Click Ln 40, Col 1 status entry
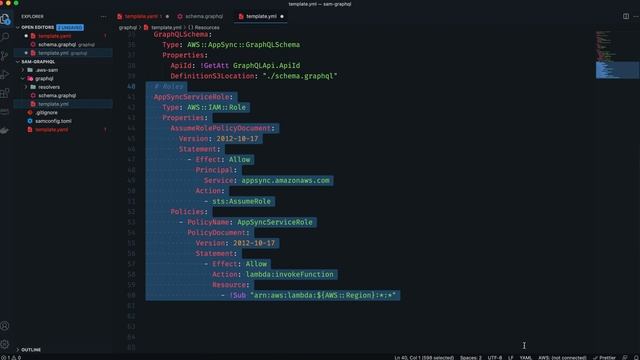 coord(424,358)
